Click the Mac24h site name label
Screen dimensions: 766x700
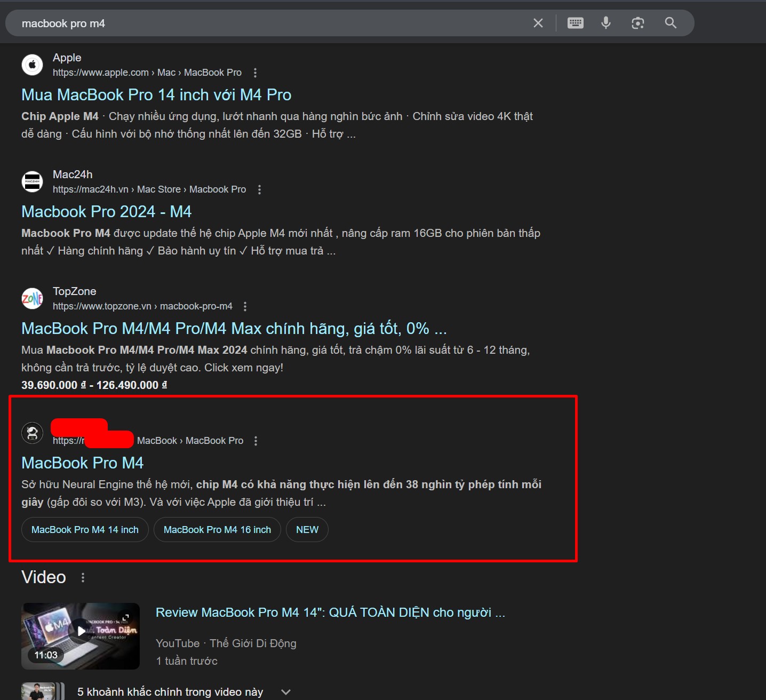coord(73,174)
